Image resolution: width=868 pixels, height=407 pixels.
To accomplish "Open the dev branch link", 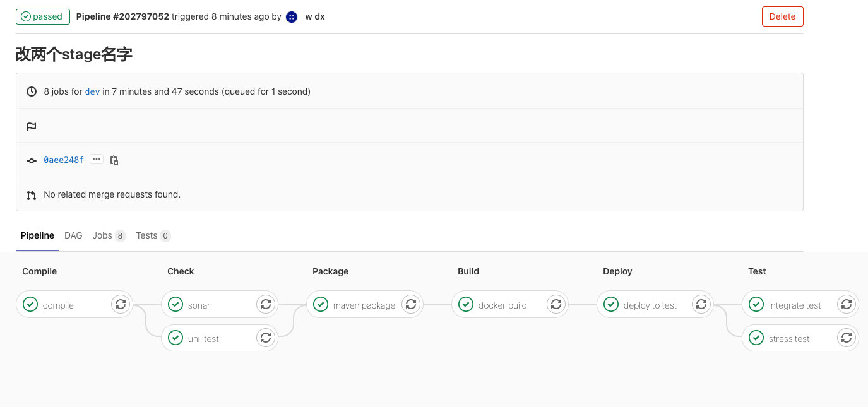I will tap(93, 91).
